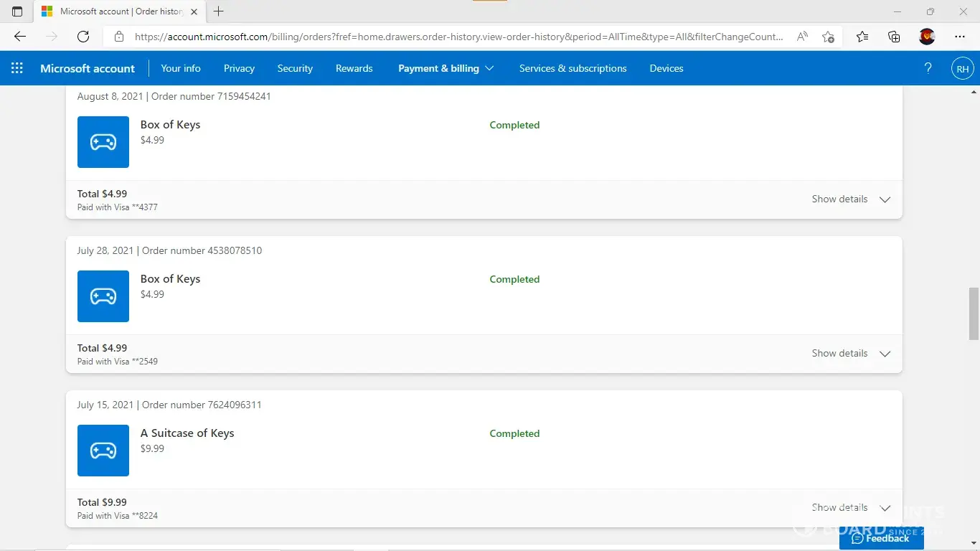The image size is (980, 551).
Task: Click the help question mark icon
Action: [x=928, y=68]
